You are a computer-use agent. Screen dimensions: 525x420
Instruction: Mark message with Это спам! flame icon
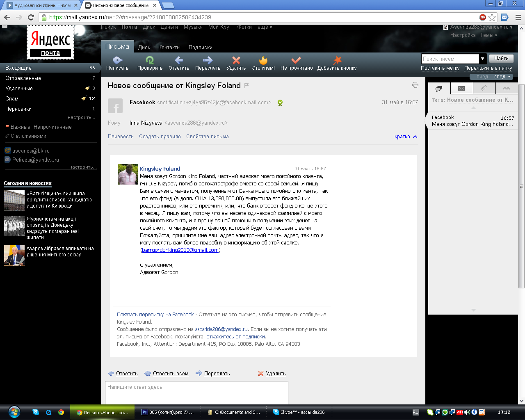click(x=263, y=61)
